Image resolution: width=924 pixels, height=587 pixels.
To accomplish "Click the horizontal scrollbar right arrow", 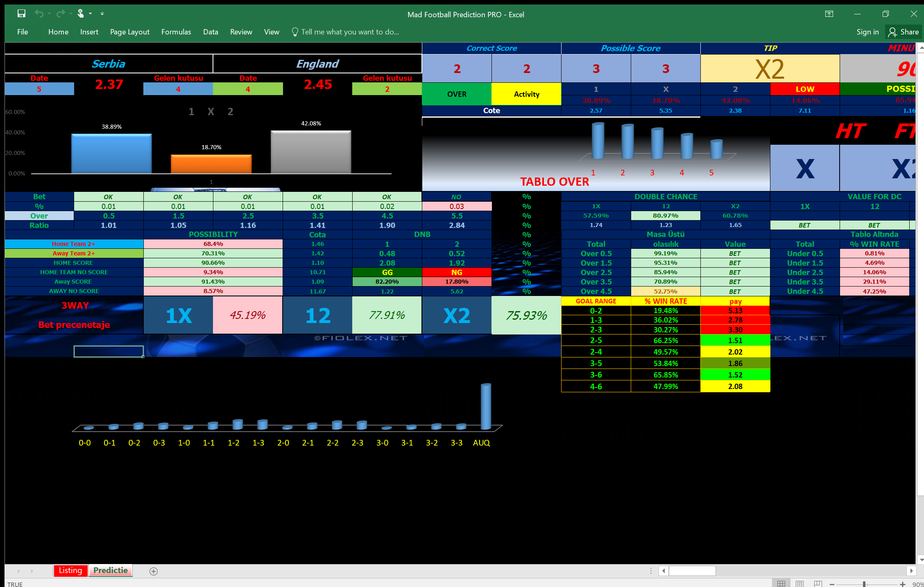I will (911, 571).
